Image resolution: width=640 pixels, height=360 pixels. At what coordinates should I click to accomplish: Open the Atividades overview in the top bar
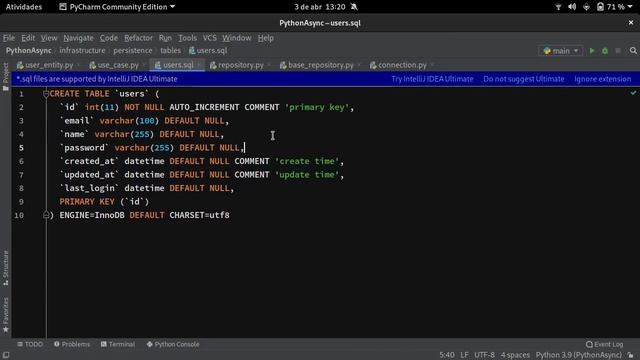24,7
